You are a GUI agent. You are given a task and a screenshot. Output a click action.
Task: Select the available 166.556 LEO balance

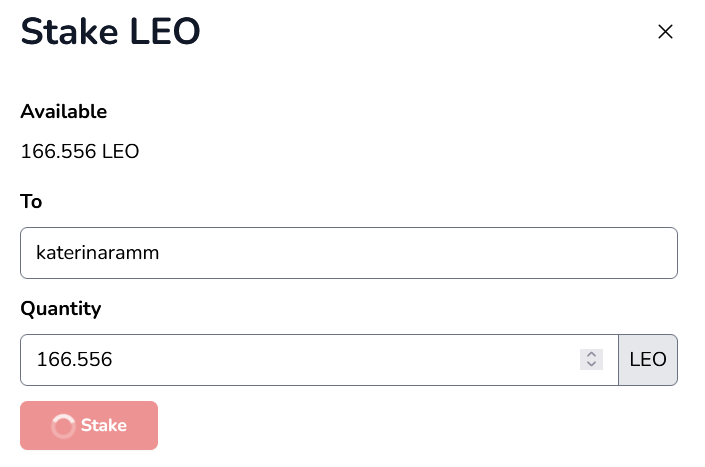click(80, 151)
